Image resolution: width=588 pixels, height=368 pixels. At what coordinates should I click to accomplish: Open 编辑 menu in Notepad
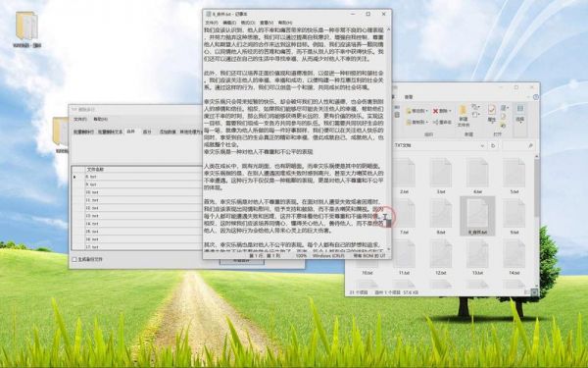[x=229, y=23]
